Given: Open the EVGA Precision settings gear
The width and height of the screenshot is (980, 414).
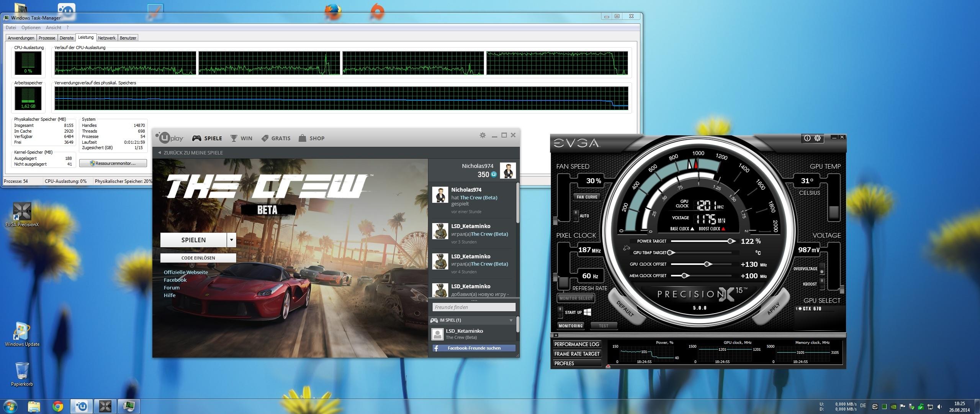Looking at the screenshot, I should [x=818, y=138].
